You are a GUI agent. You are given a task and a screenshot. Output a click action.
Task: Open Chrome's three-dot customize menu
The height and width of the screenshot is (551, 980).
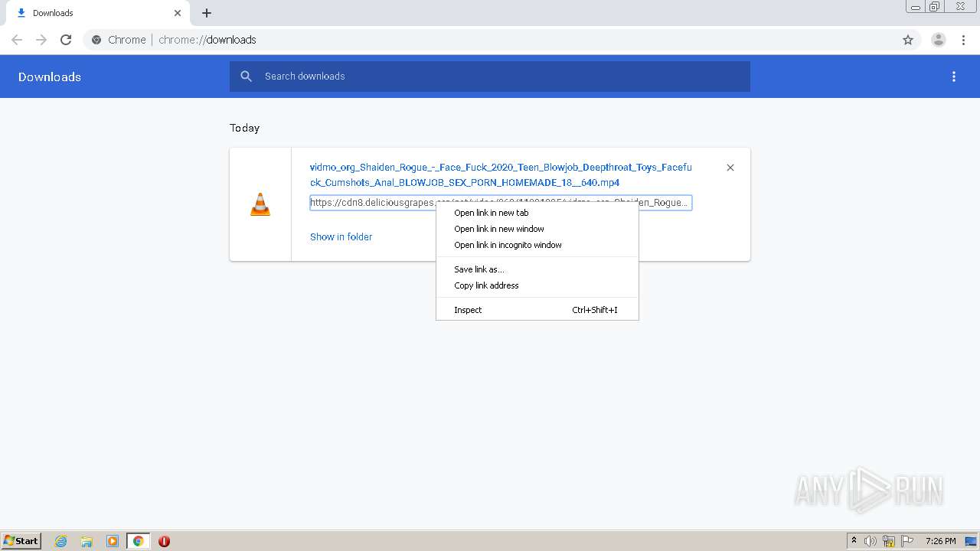tap(964, 40)
